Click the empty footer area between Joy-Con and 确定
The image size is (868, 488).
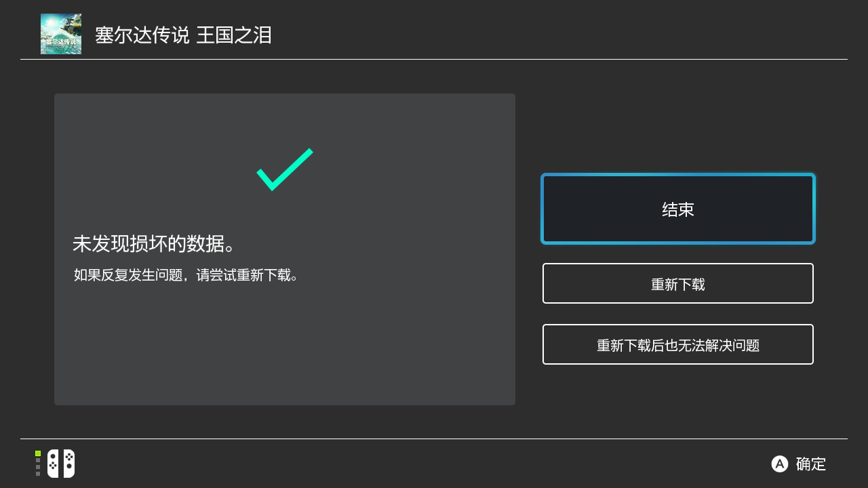[x=420, y=464]
